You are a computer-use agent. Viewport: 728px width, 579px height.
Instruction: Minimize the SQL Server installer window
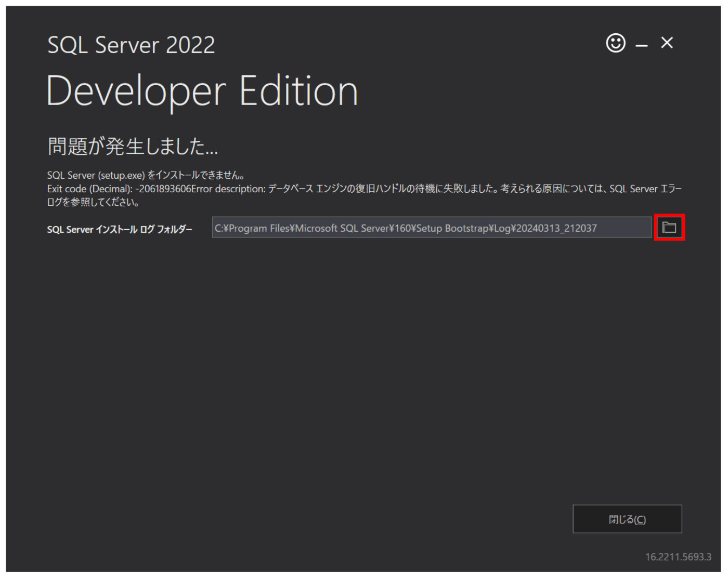(x=642, y=45)
